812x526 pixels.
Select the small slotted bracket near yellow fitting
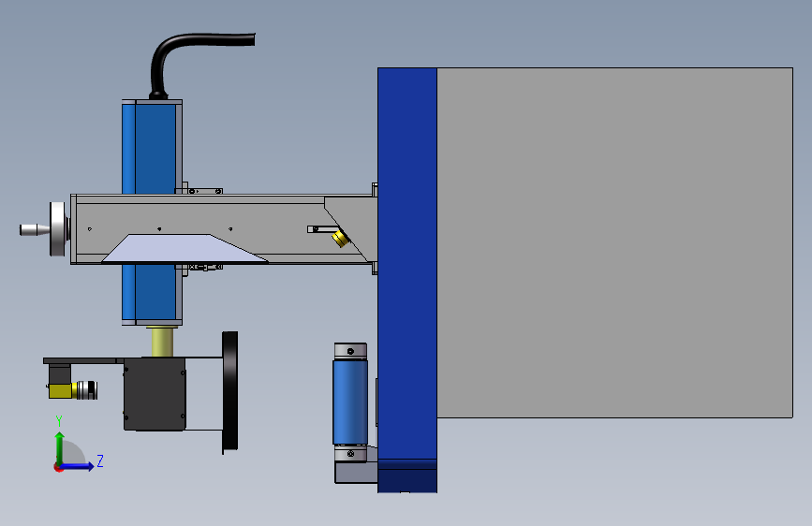(321, 229)
